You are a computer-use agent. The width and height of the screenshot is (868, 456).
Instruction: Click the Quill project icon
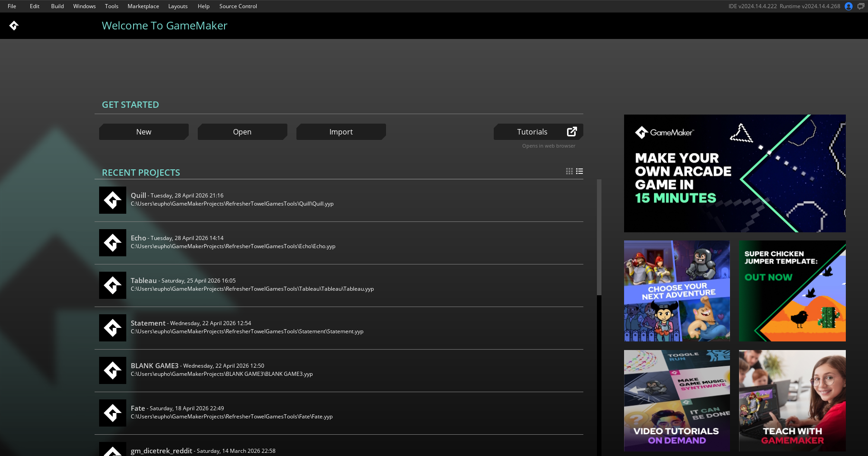[113, 200]
